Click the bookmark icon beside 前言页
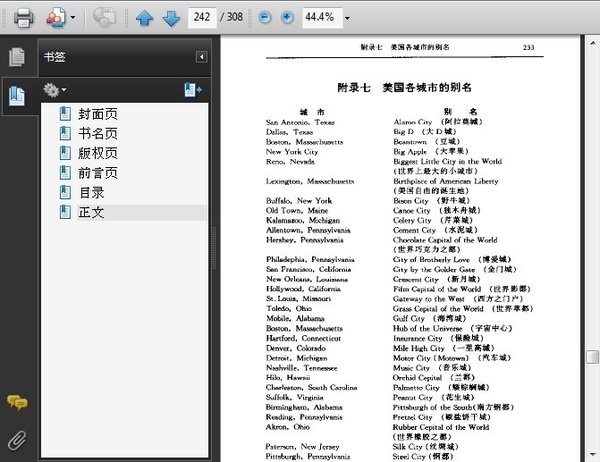600x462 pixels. click(65, 173)
